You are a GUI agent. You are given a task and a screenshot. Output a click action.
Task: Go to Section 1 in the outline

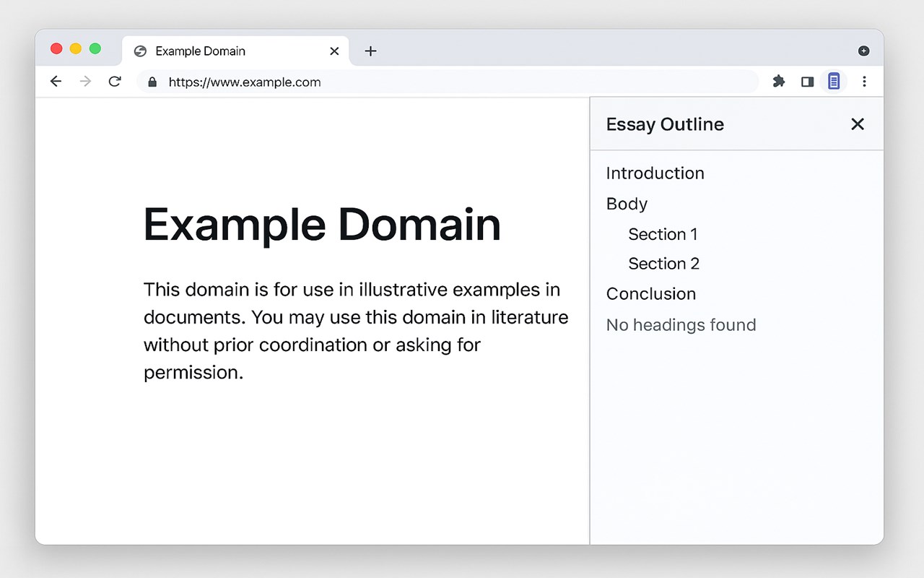(x=663, y=234)
